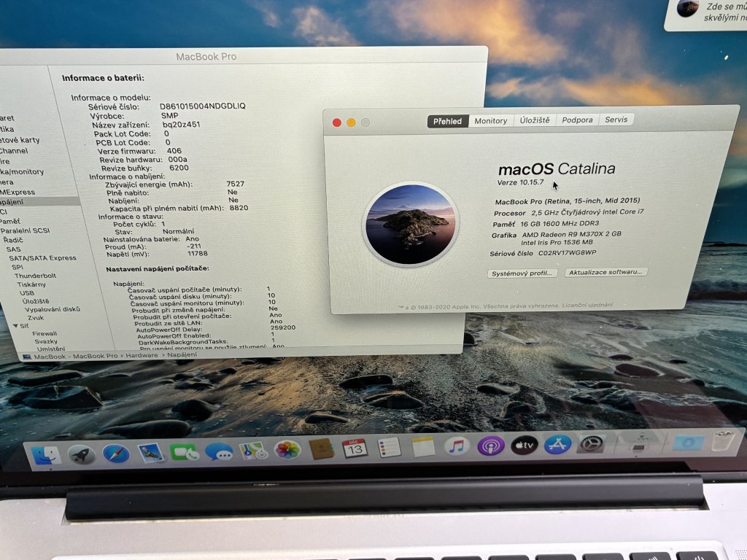Image resolution: width=747 pixels, height=560 pixels.
Task: Open Finder from the Dock
Action: [47, 455]
